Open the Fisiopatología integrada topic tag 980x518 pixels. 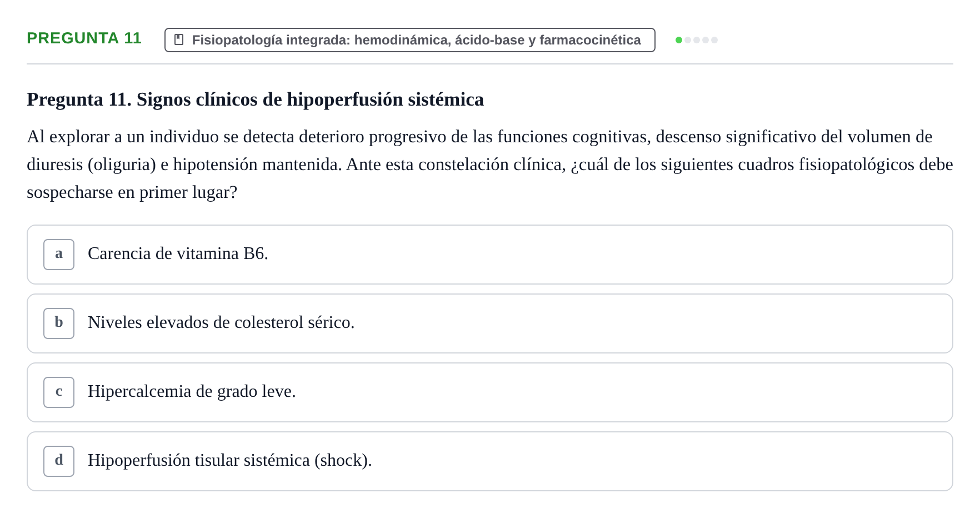tap(410, 40)
